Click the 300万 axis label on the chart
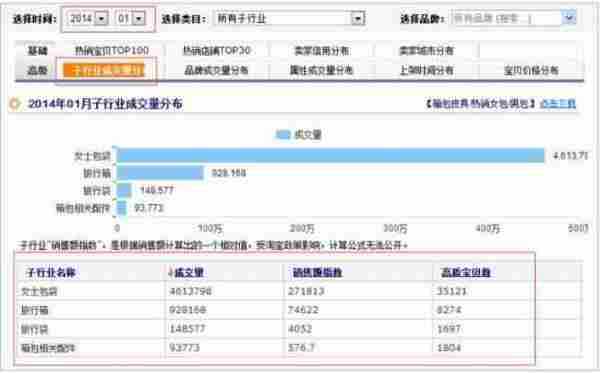 tap(395, 229)
